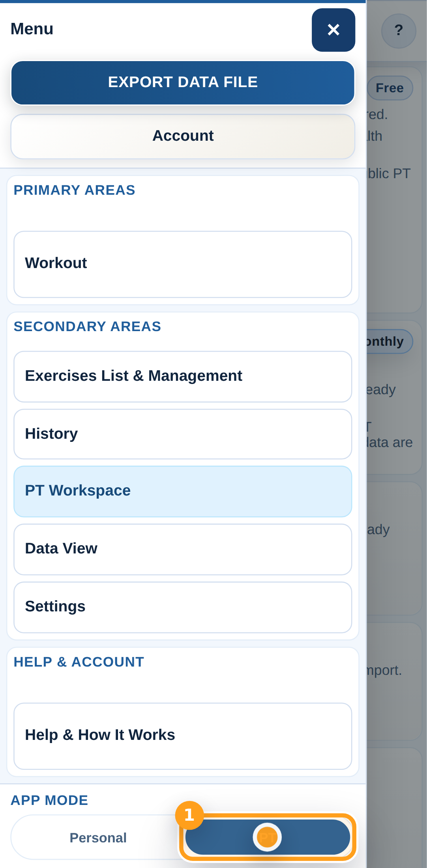Click the orange step 1 badge

tap(189, 815)
